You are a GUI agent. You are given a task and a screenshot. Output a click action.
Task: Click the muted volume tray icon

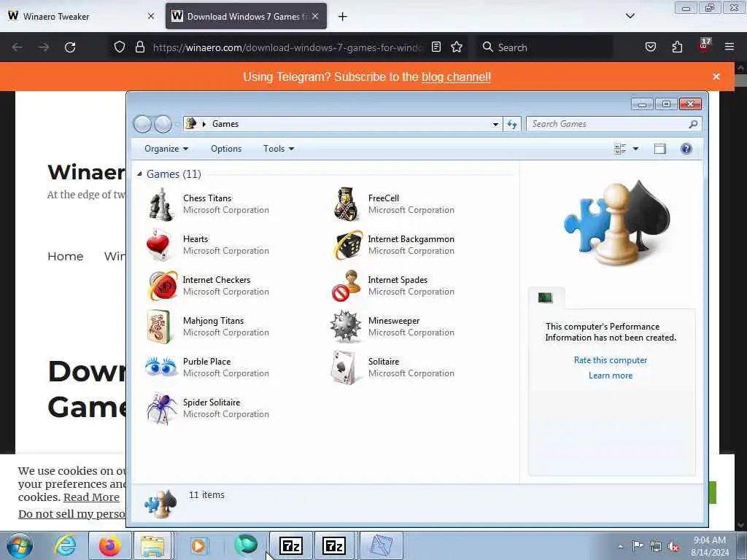(x=673, y=546)
